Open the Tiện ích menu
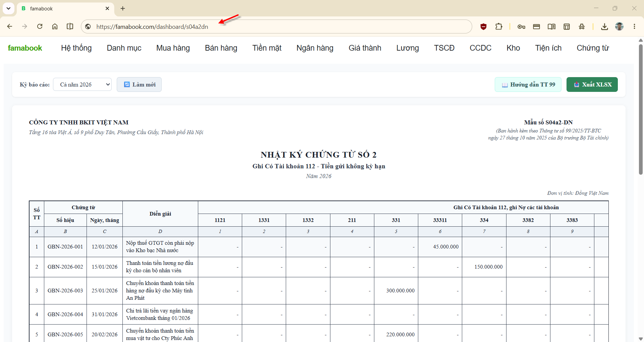644x342 pixels. [x=548, y=48]
